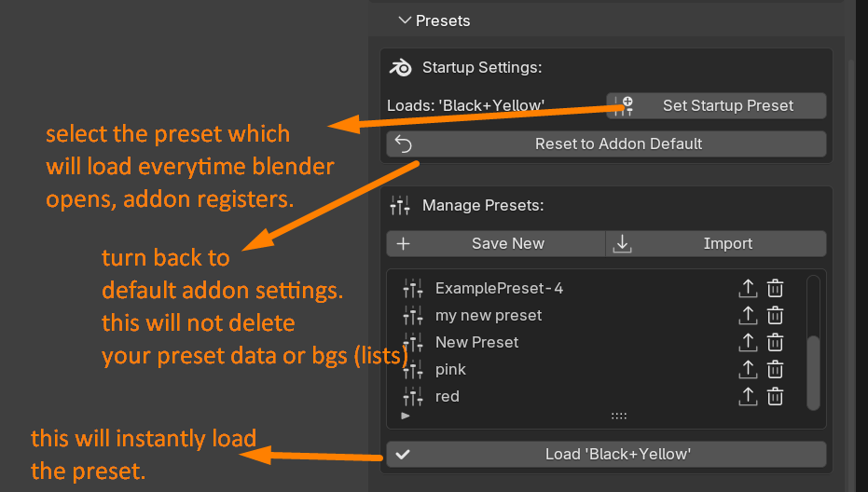This screenshot has height=492, width=868.
Task: Click Load 'Black+Yellow' button
Action: (x=606, y=455)
